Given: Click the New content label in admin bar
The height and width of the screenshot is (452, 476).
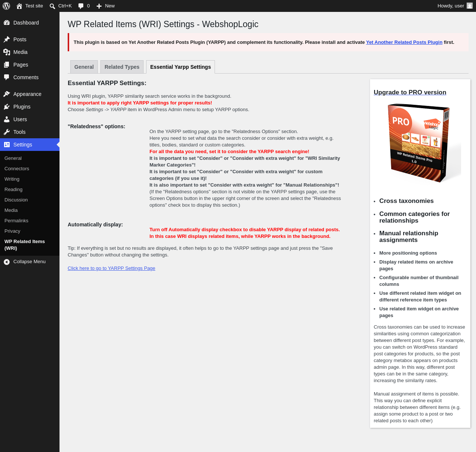Looking at the screenshot, I should pyautogui.click(x=110, y=6).
